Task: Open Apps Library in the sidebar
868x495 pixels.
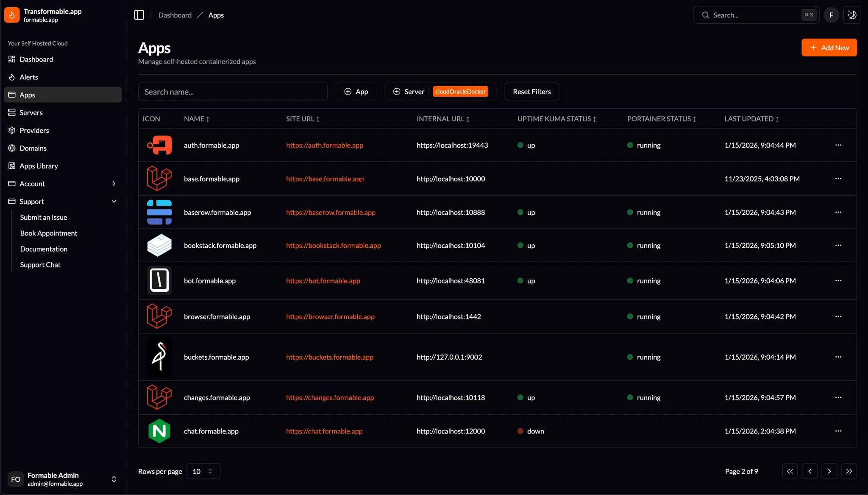Action: [63, 166]
